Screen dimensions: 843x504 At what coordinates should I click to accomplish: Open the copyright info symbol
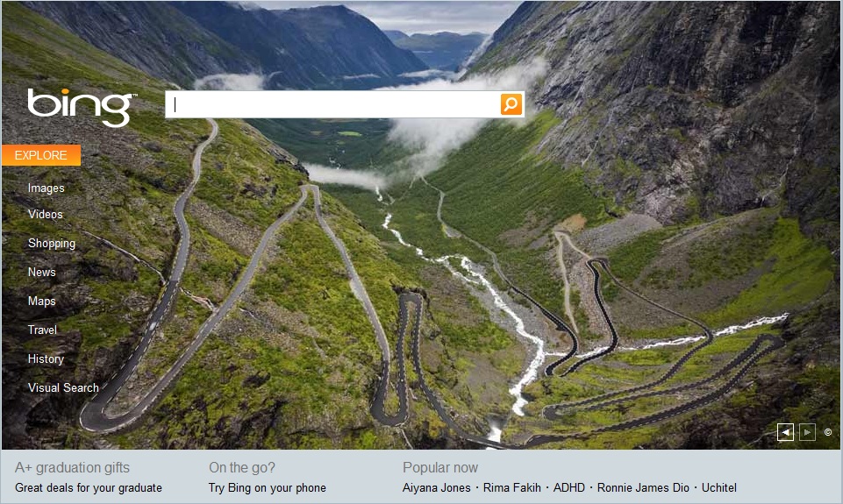click(828, 432)
